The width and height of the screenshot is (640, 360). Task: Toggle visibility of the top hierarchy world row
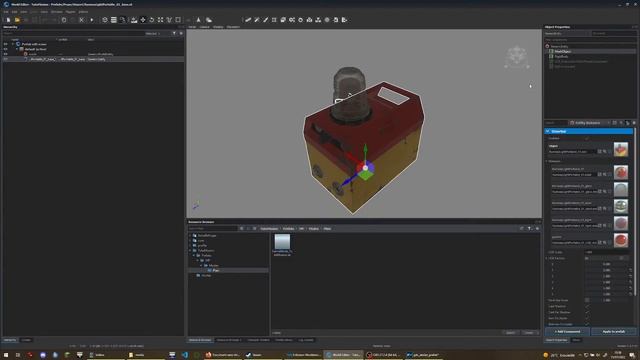coord(5,44)
